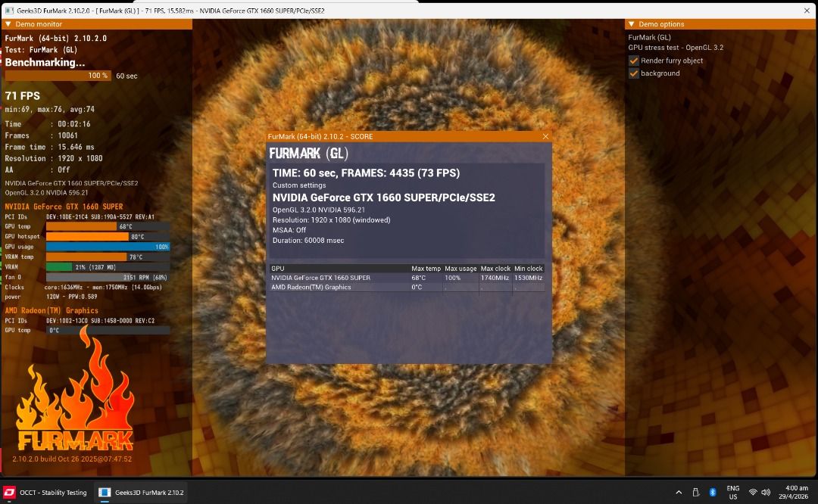Screen dimensions: 818x504
Task: Click the Clocks core:1636MHz row
Action: pyautogui.click(x=83, y=287)
